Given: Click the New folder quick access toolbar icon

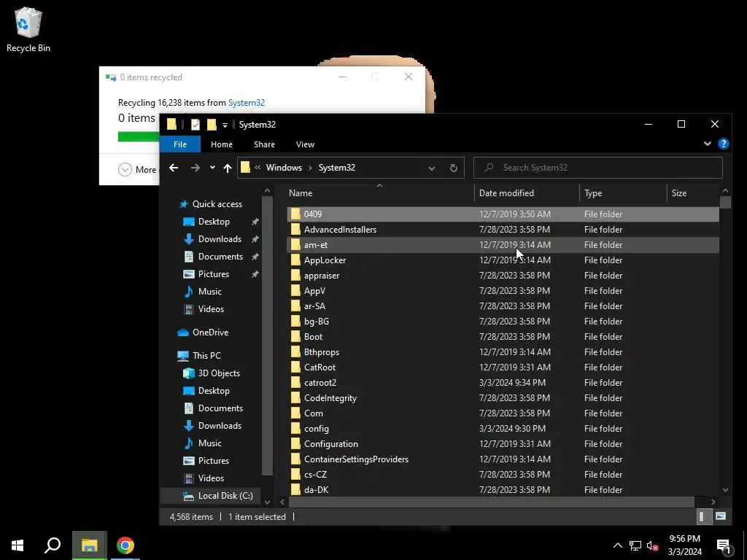Looking at the screenshot, I should coord(212,125).
